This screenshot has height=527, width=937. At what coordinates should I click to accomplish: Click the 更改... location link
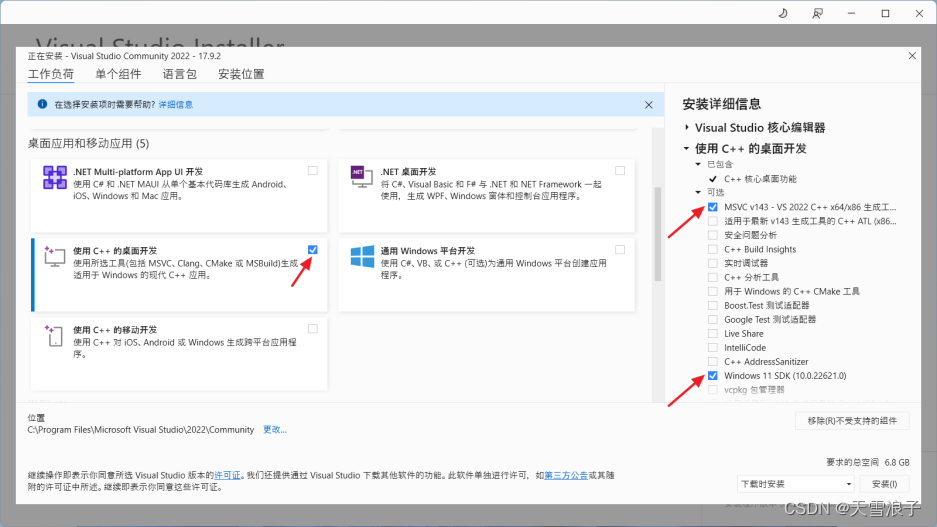(275, 430)
